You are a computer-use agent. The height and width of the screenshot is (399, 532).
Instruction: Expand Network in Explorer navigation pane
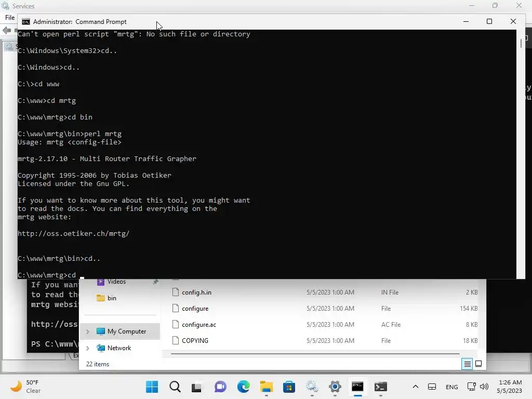tap(87, 348)
